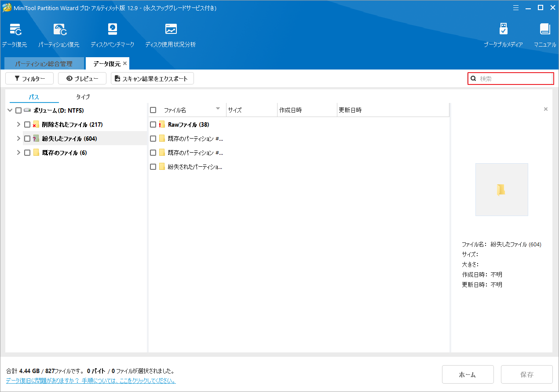Open the フィルター button
The width and height of the screenshot is (559, 392).
click(x=29, y=78)
